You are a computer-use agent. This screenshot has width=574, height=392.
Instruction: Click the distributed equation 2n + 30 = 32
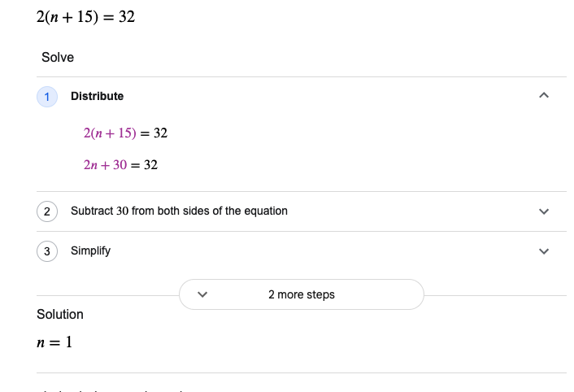pyautogui.click(x=120, y=165)
